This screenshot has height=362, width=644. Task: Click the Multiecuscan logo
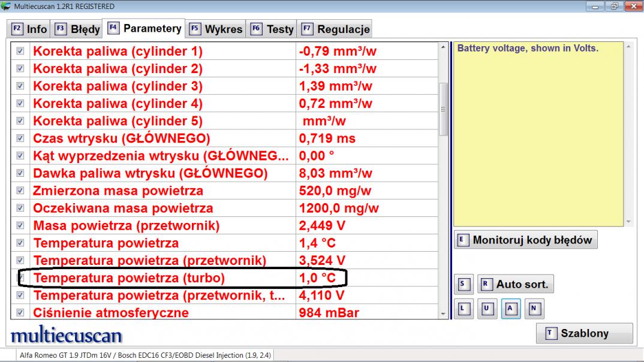click(x=66, y=335)
